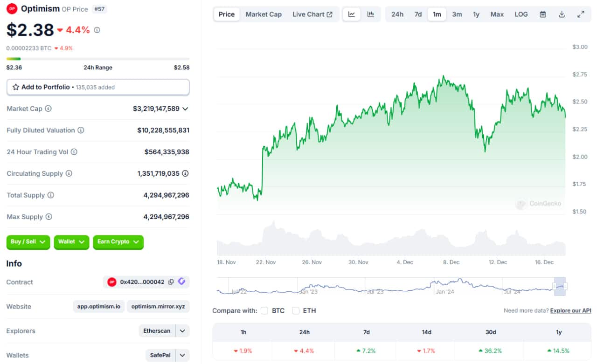Click the star icon in Add to Portfolio
Viewport: 597px width, 364px height.
16,87
